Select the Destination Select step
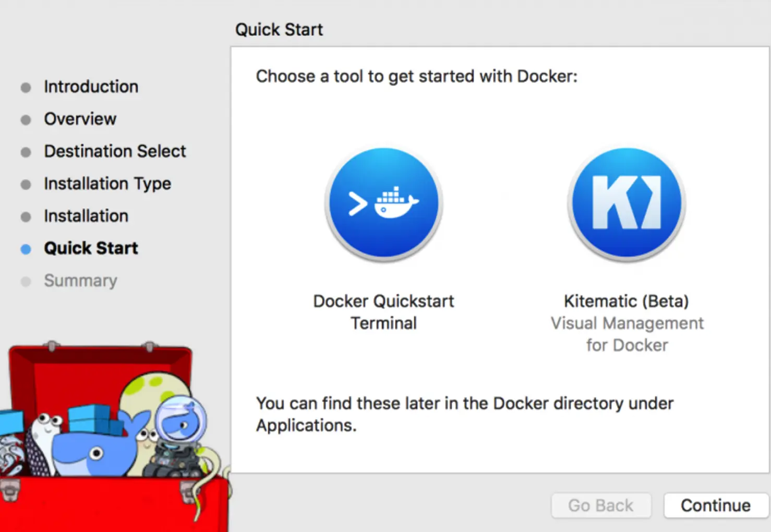 tap(115, 151)
